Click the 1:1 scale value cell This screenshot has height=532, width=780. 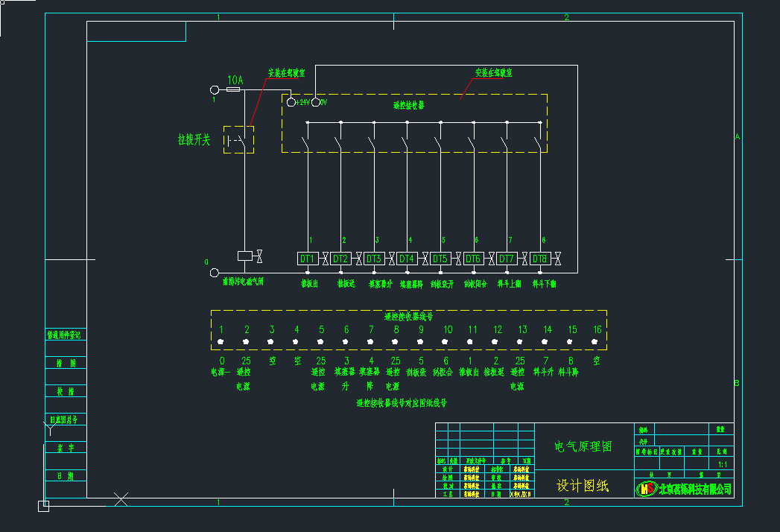pyautogui.click(x=721, y=464)
